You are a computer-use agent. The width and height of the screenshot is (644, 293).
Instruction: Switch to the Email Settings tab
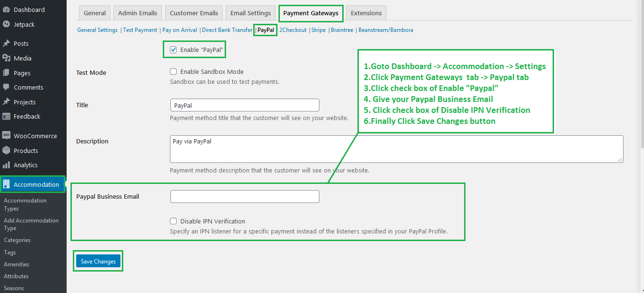pos(250,13)
